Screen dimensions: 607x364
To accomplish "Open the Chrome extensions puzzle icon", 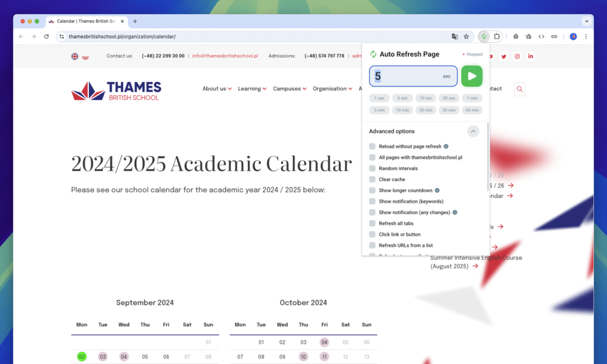I will (497, 36).
